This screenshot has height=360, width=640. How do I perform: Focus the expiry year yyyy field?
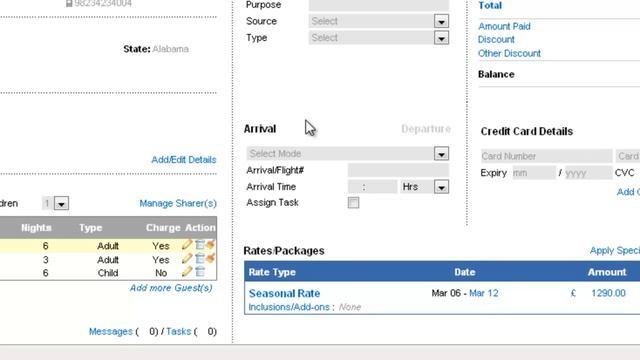588,173
